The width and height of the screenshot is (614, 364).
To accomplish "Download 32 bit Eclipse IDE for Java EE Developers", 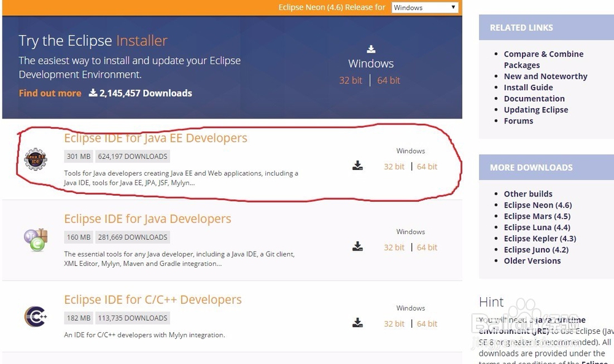I will pos(394,166).
